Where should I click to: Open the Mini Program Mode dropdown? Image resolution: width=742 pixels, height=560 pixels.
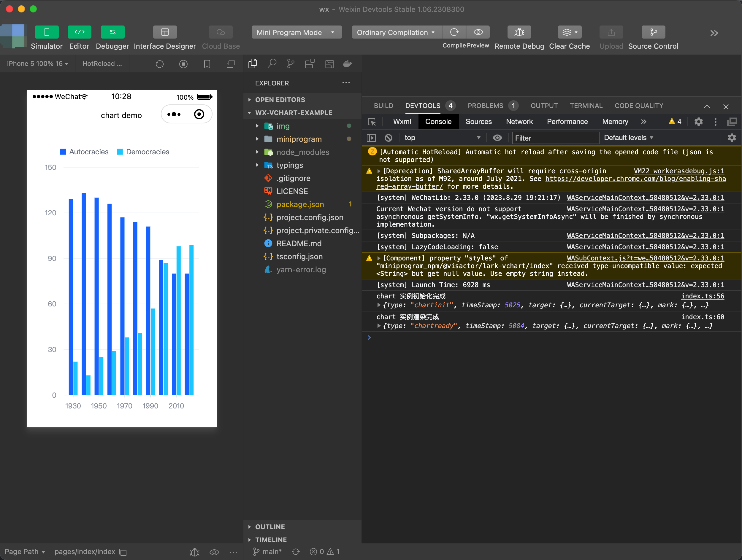(296, 32)
